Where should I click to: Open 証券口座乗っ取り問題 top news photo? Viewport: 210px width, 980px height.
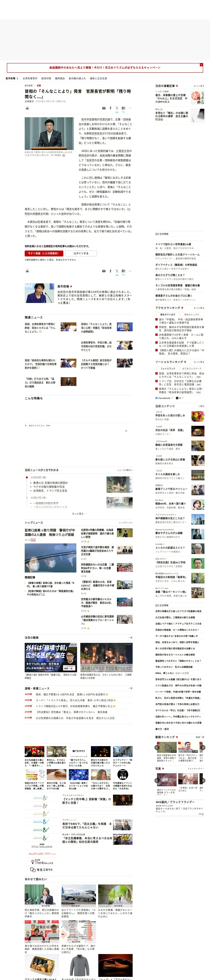coord(50,558)
